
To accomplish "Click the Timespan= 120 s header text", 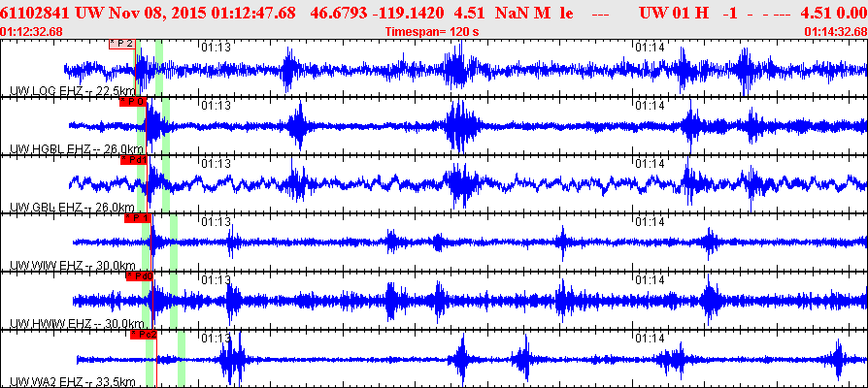I will [432, 31].
